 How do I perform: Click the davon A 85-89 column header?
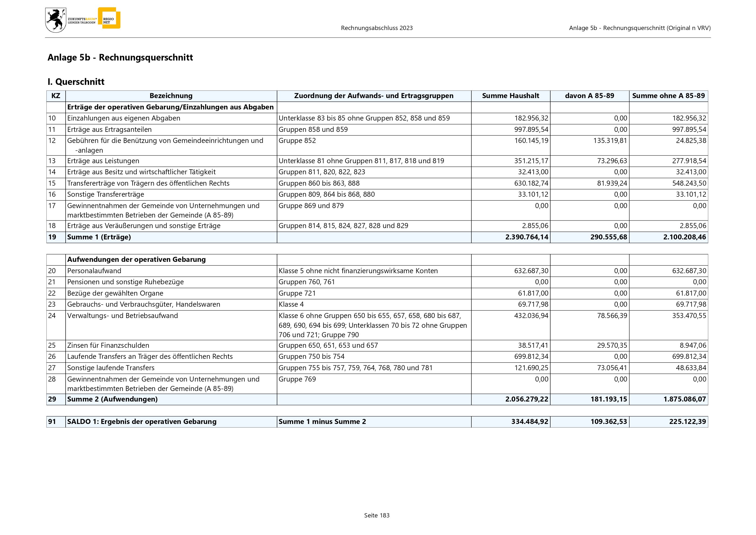click(x=589, y=96)
